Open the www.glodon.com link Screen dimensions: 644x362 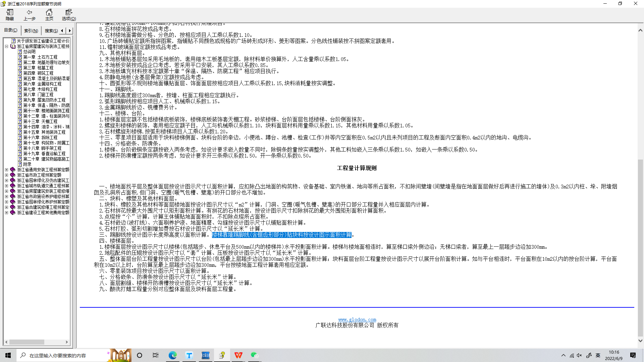coord(357,320)
